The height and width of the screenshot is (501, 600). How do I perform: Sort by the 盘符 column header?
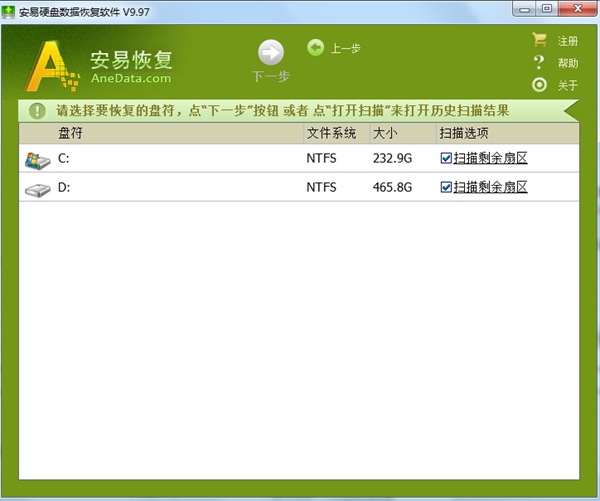click(70, 133)
